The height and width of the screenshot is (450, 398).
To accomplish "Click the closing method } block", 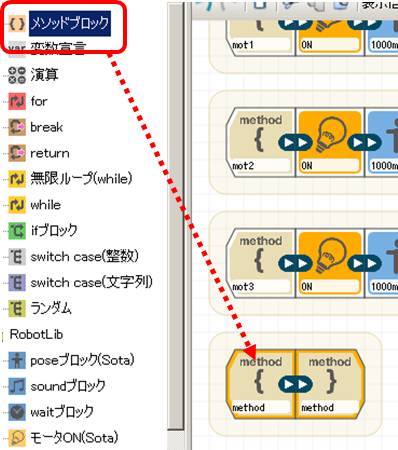I will coord(330,384).
